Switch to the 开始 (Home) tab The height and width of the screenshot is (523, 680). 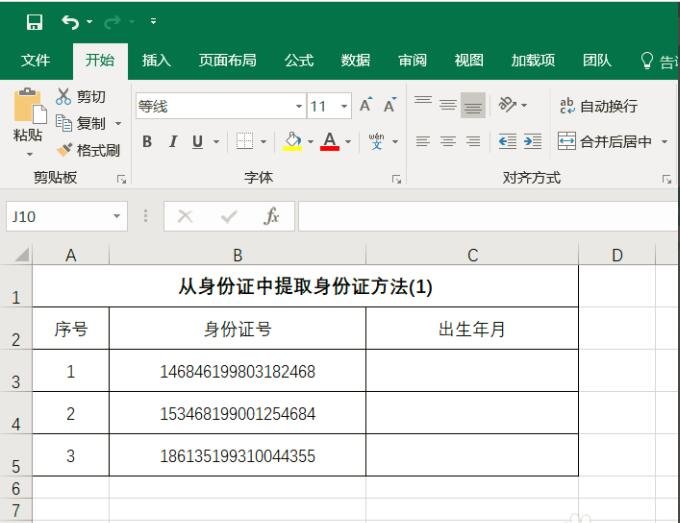pos(100,60)
